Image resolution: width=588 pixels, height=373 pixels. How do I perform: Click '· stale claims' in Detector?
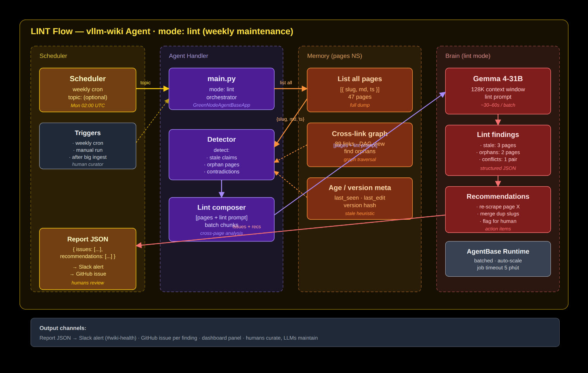click(221, 158)
